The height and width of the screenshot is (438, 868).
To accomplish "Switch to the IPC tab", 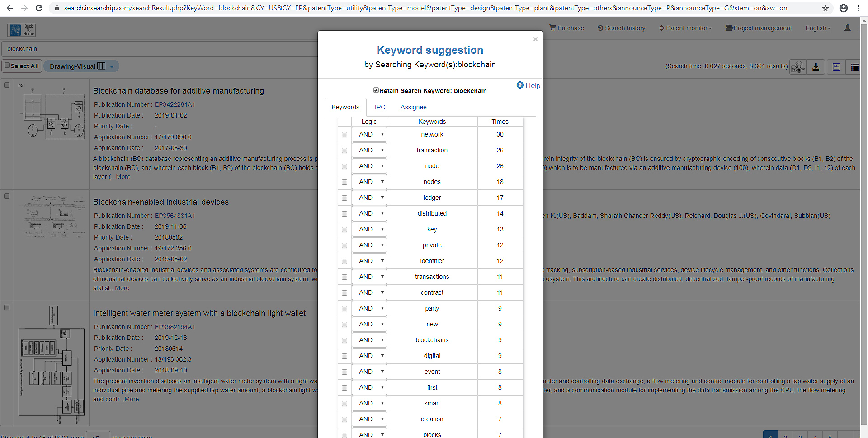I will pos(380,107).
